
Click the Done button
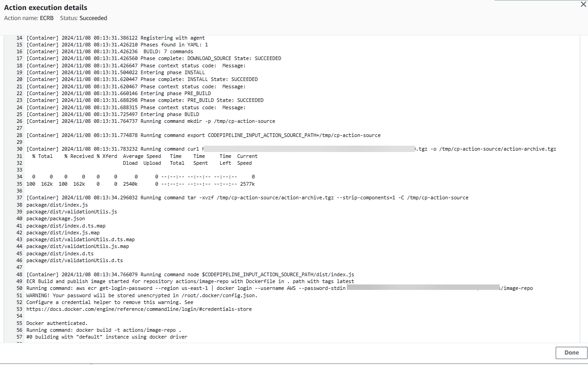tap(571, 352)
